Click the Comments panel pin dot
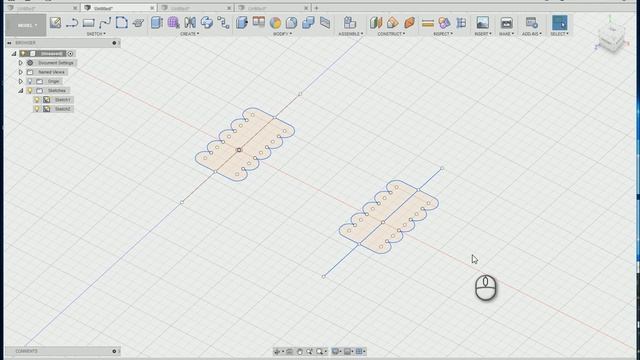 (x=114, y=351)
